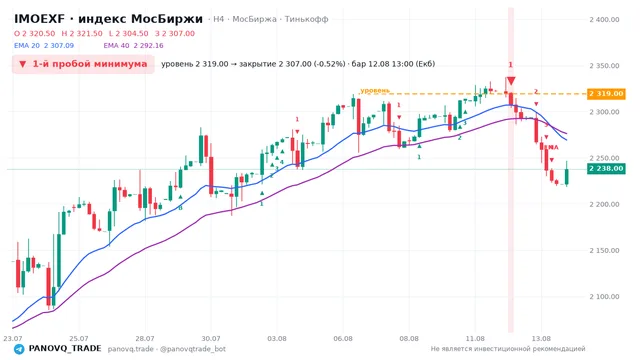Click the 2 200.00 price axis label

point(604,204)
